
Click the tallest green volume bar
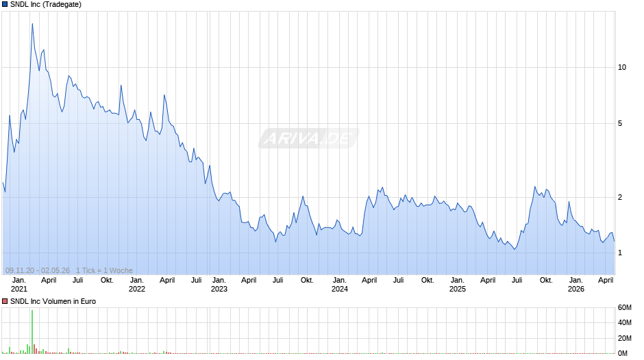coord(32,332)
